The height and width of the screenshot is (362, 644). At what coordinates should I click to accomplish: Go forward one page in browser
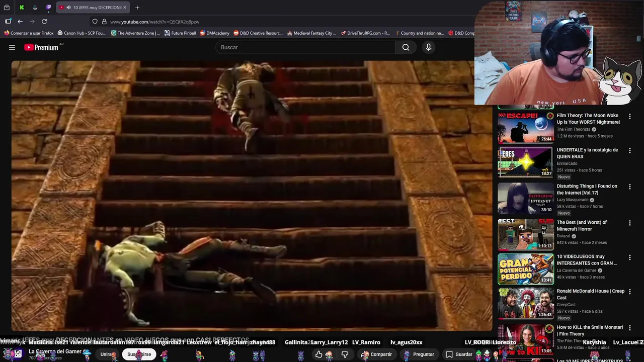point(32,22)
